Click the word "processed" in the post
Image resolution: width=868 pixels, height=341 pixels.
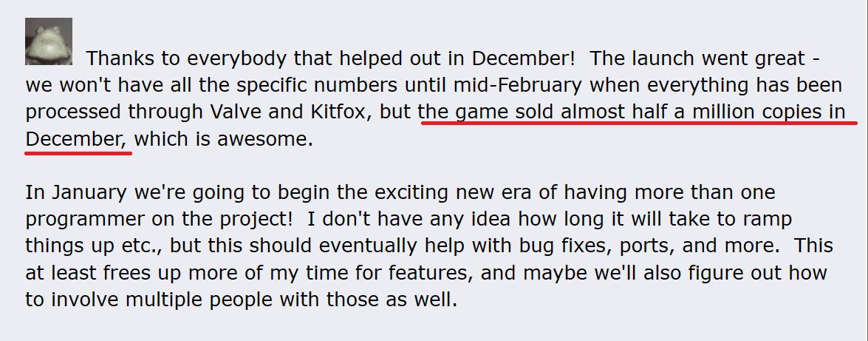(74, 112)
